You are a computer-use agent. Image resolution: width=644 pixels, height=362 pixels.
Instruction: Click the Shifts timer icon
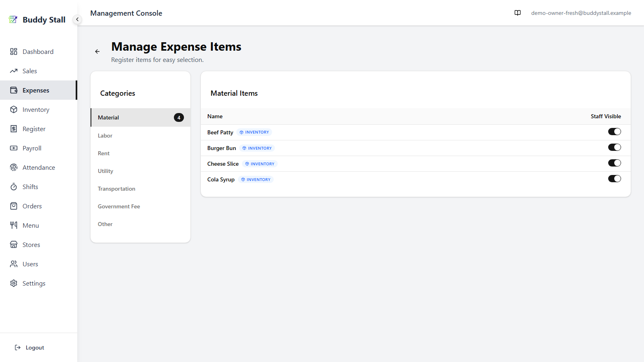(x=14, y=187)
